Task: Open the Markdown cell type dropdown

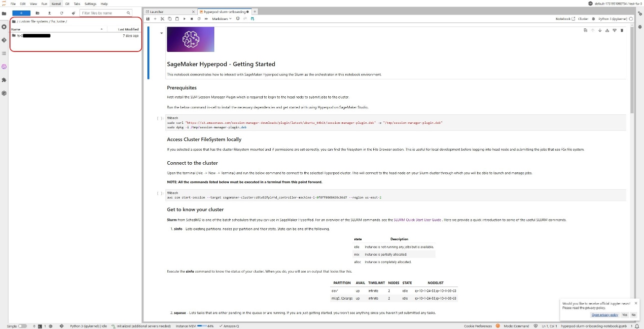Action: 222,19
